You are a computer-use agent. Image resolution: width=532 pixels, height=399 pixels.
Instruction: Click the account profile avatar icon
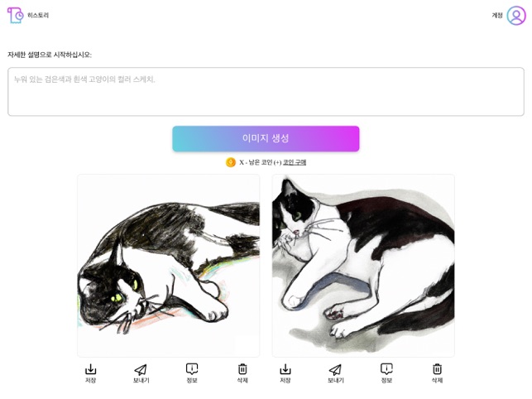(x=516, y=15)
